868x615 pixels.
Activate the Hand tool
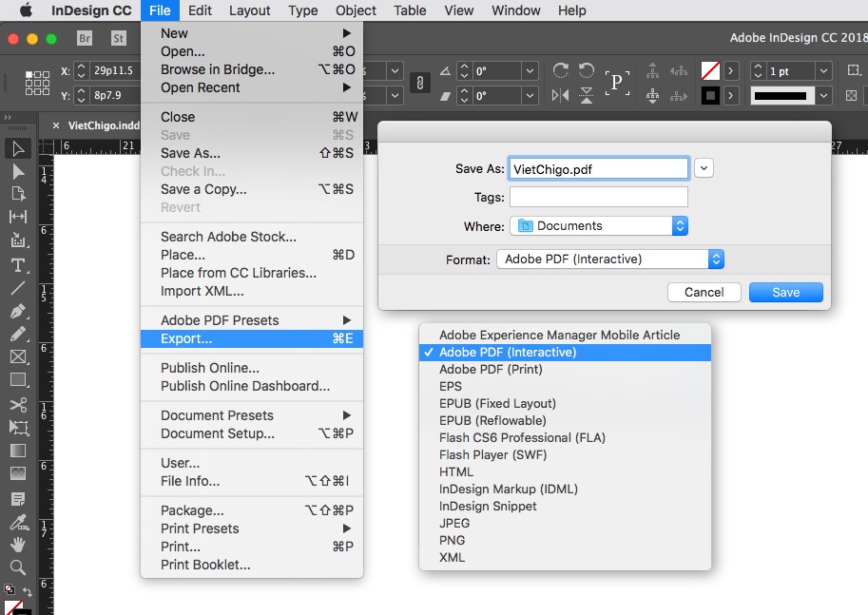[x=17, y=544]
